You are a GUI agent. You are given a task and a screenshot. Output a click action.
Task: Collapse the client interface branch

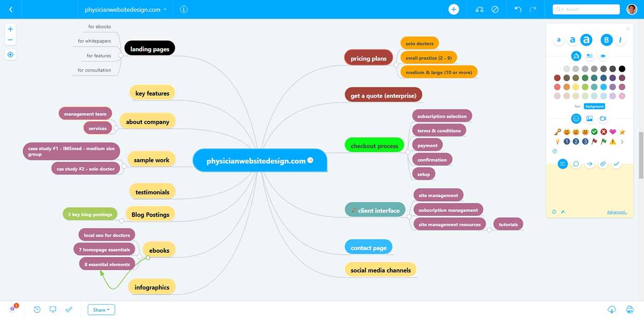coord(409,217)
